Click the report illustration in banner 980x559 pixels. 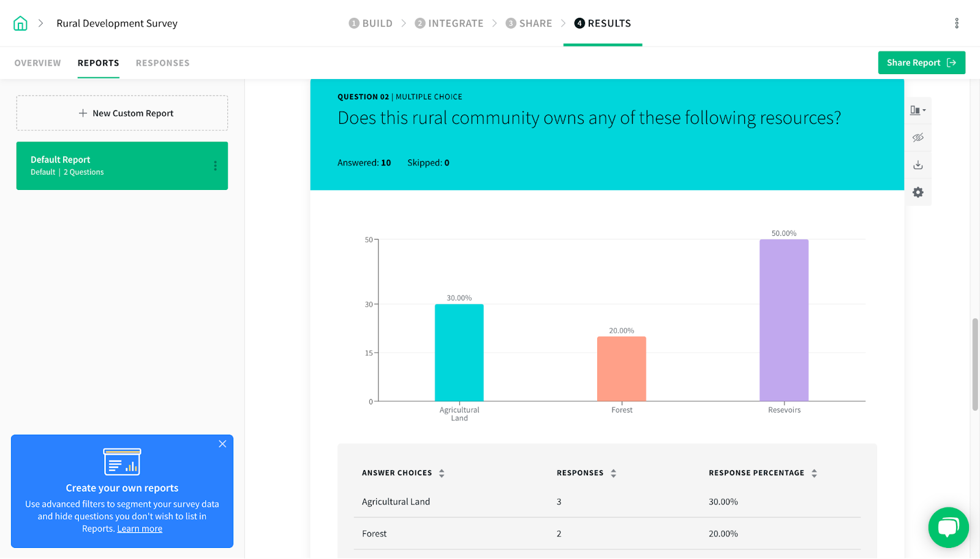pos(122,462)
